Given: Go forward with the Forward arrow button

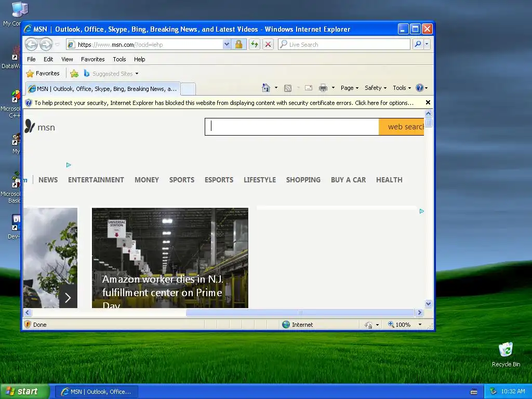Looking at the screenshot, I should 46,44.
